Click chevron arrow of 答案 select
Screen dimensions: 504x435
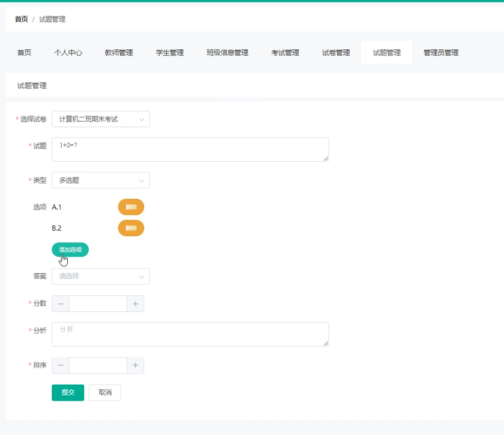point(142,277)
